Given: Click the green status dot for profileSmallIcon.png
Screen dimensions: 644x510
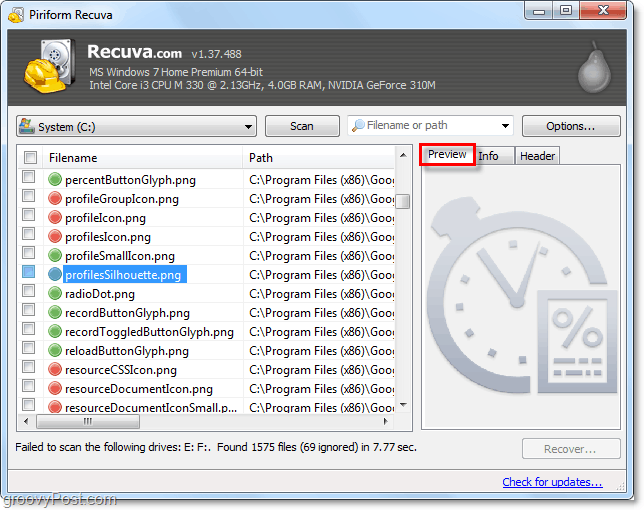Looking at the screenshot, I should pos(55,255).
